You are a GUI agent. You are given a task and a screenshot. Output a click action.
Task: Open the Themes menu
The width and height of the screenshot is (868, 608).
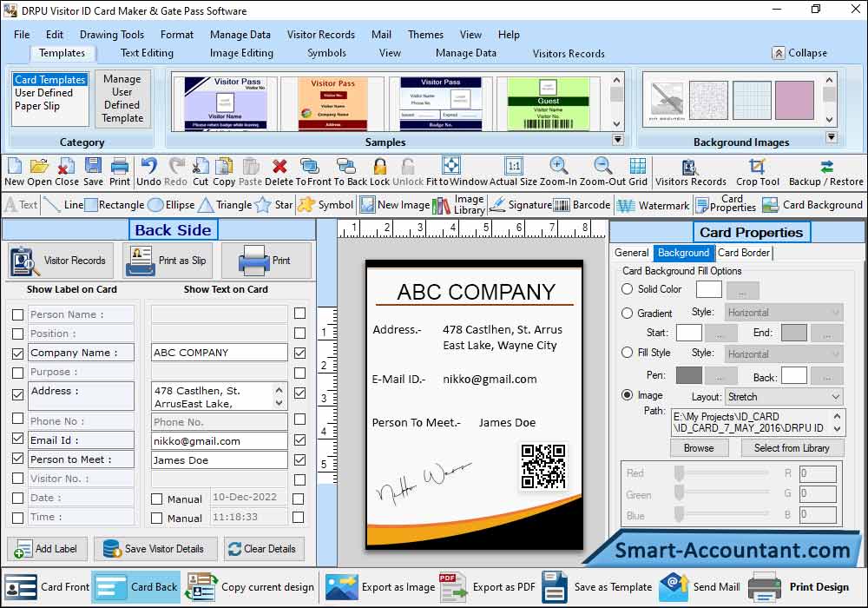(425, 35)
